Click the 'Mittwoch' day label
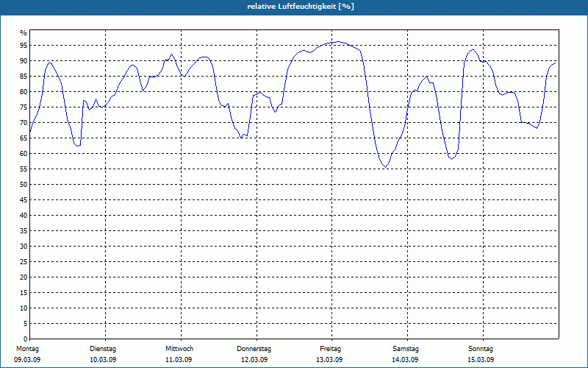 [x=179, y=349]
